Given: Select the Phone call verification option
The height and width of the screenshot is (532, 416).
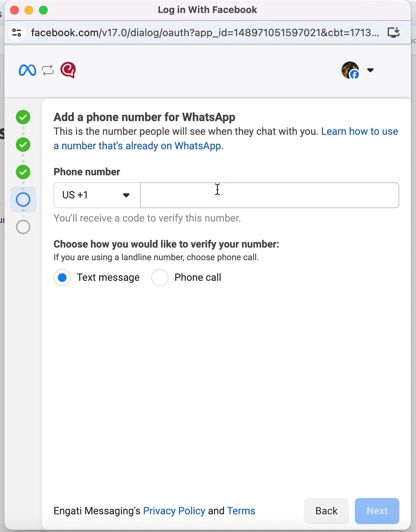Looking at the screenshot, I should [x=160, y=278].
